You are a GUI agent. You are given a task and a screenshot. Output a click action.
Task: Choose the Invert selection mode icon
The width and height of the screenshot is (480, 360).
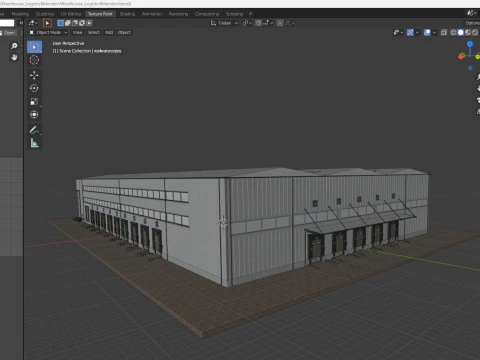pos(82,23)
